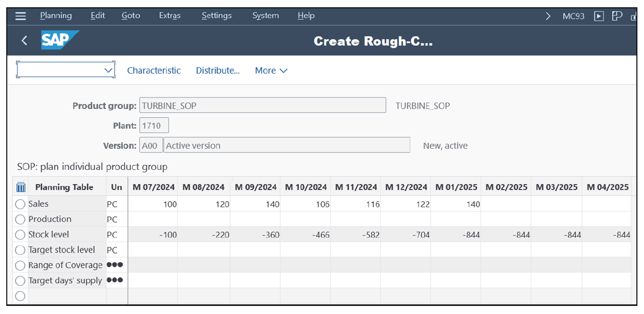Click Sales cell with value 116
The width and height of the screenshot is (644, 314).
(356, 204)
